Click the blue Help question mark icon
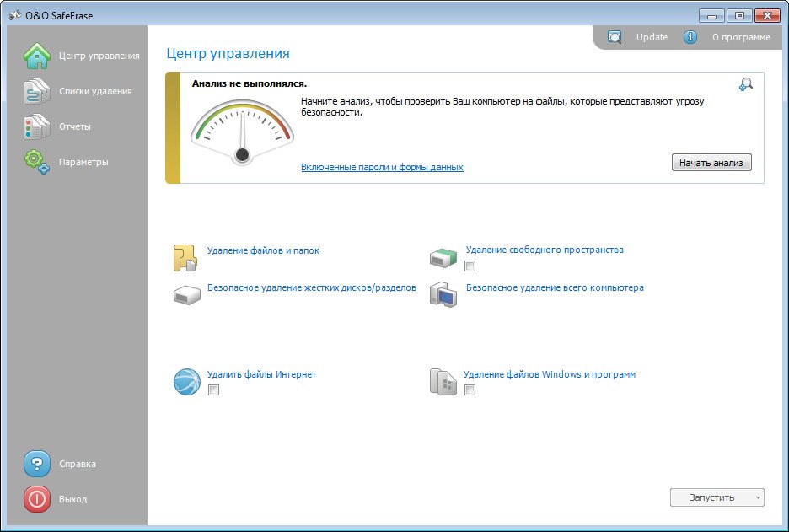789x532 pixels. [x=37, y=464]
